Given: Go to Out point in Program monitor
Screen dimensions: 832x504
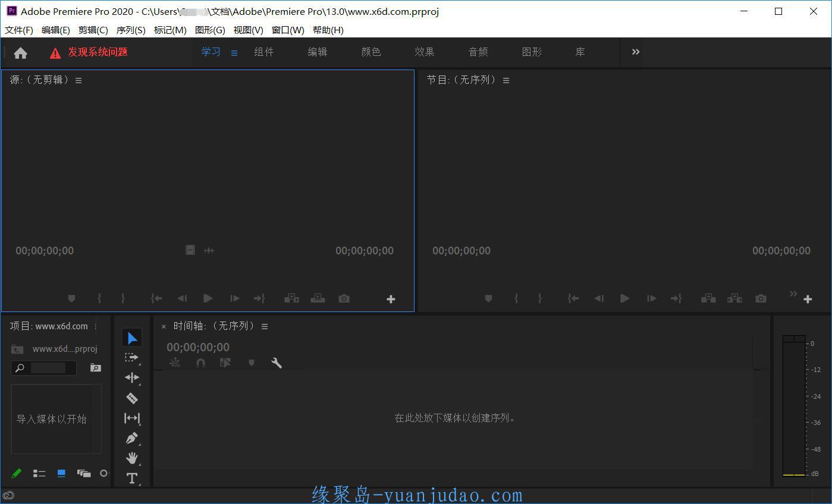Looking at the screenshot, I should [676, 298].
